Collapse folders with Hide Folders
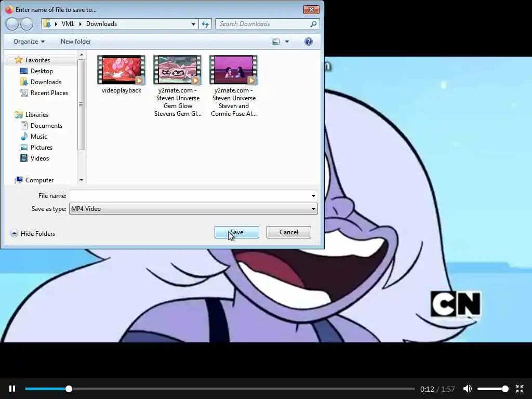532x399 pixels. [33, 233]
